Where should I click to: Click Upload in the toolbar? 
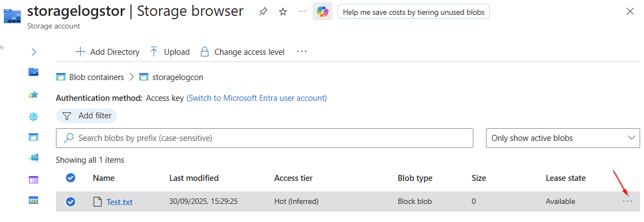(170, 52)
